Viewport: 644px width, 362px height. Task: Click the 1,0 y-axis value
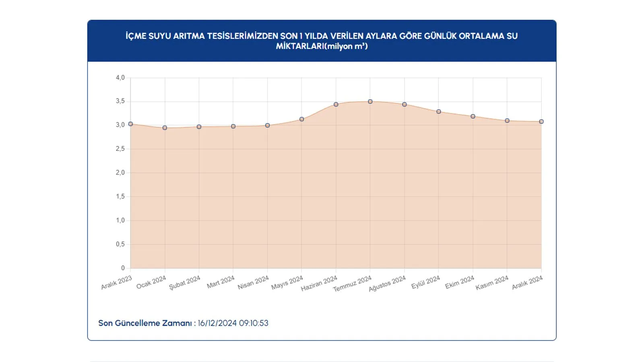pos(120,220)
